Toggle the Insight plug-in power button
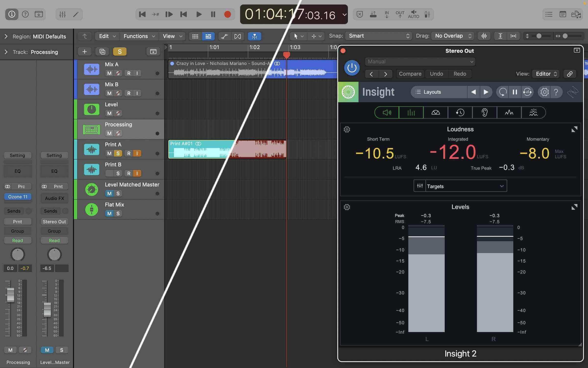The height and width of the screenshot is (368, 588). point(352,68)
